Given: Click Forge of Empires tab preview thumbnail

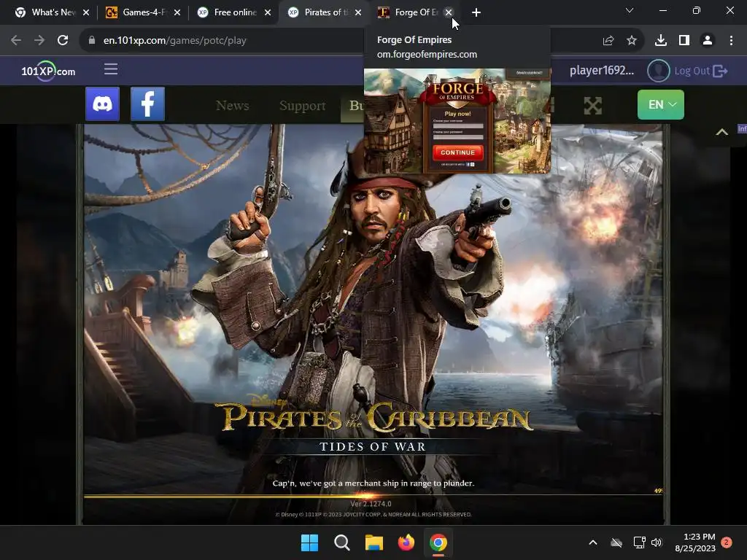Looking at the screenshot, I should (x=457, y=121).
